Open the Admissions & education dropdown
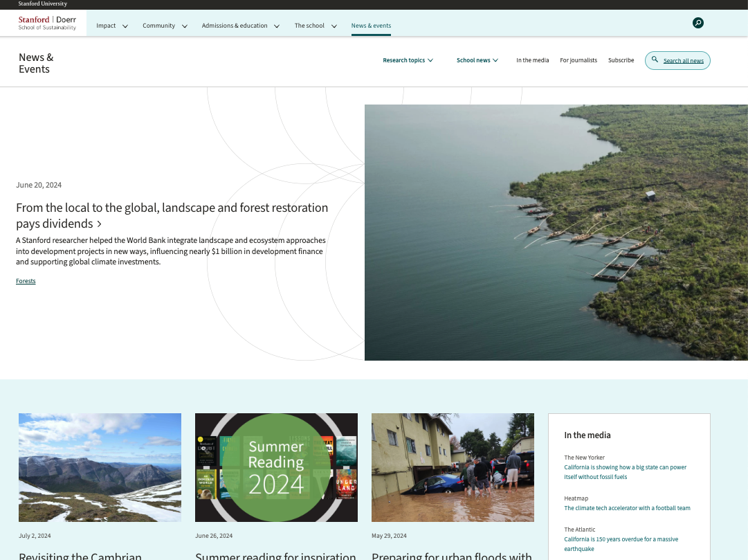 240,26
